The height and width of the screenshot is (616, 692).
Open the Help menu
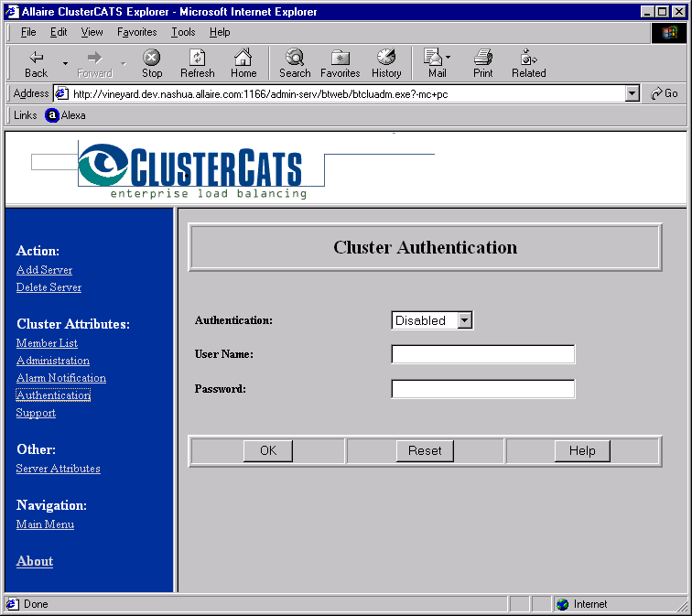(220, 32)
